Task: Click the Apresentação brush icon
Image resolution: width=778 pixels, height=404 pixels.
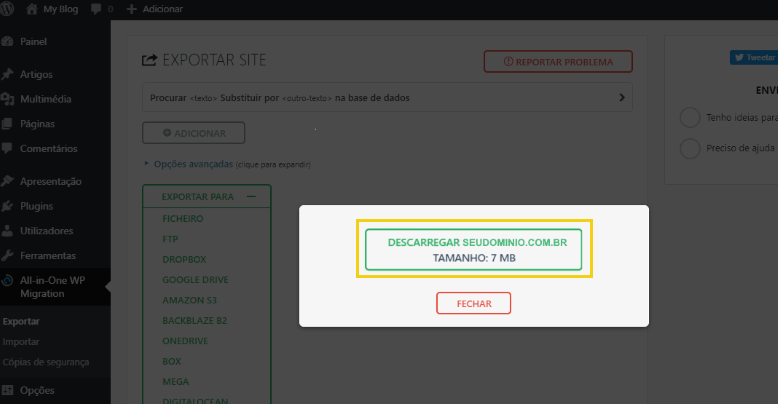Action: click(x=7, y=181)
